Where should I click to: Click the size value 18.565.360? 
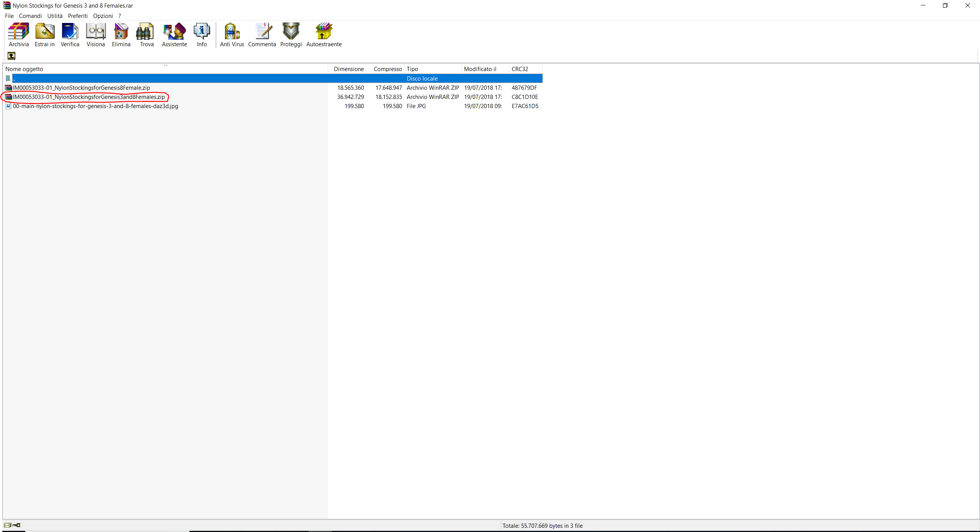click(x=350, y=87)
